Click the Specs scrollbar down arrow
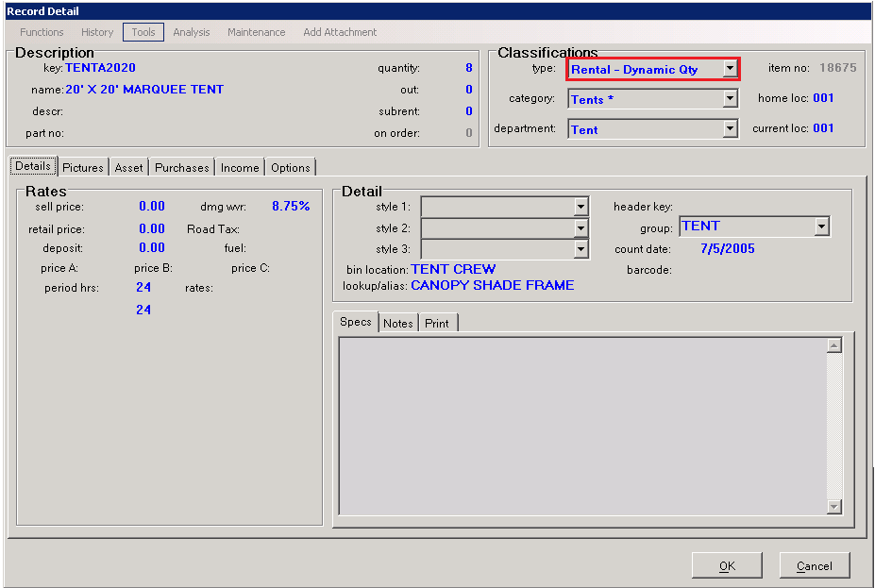Screen dimensions: 875x588 tap(833, 507)
